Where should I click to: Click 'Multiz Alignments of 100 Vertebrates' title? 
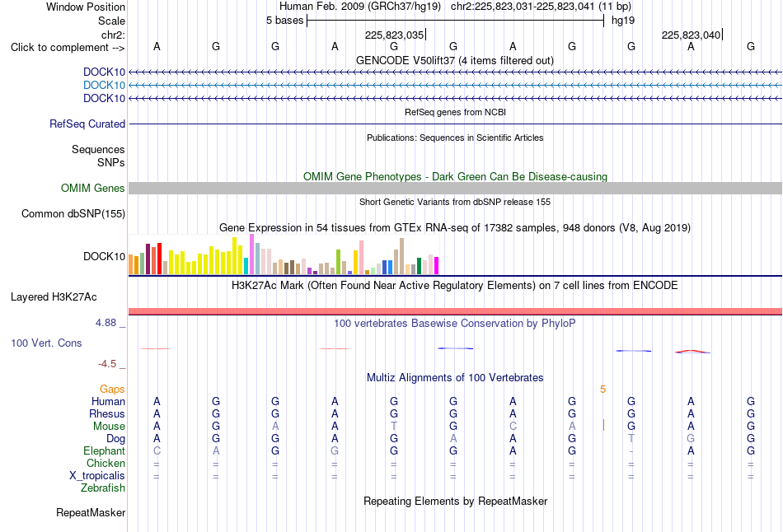point(455,378)
